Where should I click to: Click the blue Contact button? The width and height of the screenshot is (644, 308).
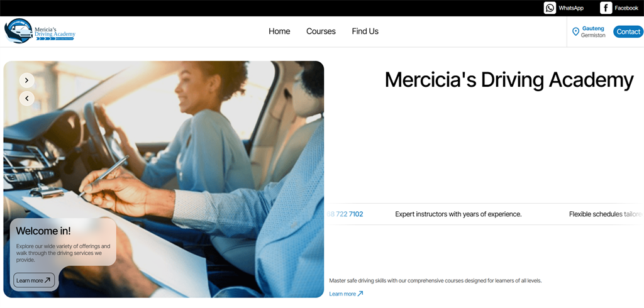(628, 31)
